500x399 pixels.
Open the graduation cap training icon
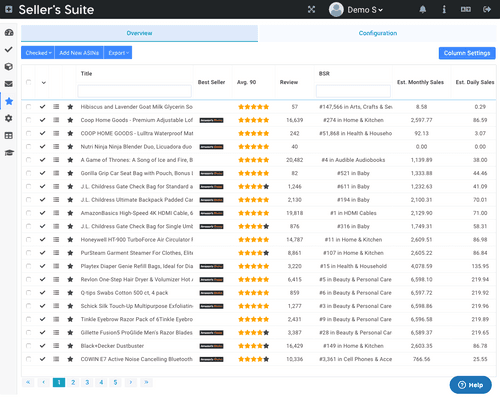coord(9,153)
